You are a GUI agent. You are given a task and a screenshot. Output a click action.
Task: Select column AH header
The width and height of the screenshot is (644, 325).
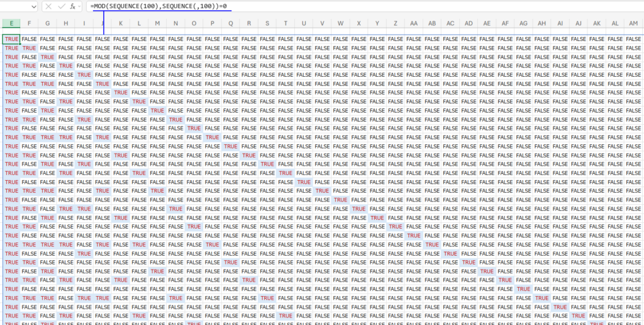542,23
